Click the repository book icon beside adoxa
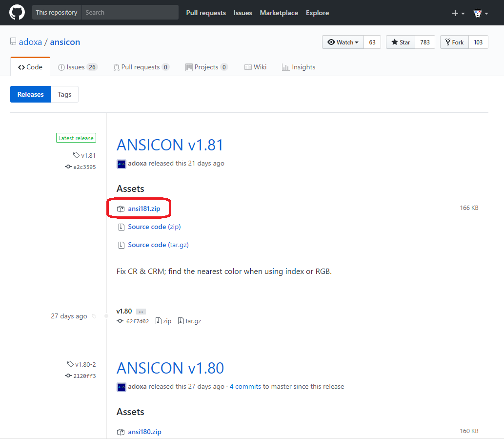The image size is (504, 439). pos(13,42)
